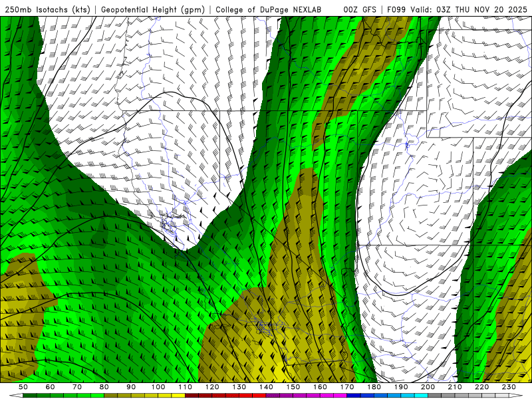Click the 140 knot label on color bar
This screenshot has width=532, height=399.
point(266,387)
